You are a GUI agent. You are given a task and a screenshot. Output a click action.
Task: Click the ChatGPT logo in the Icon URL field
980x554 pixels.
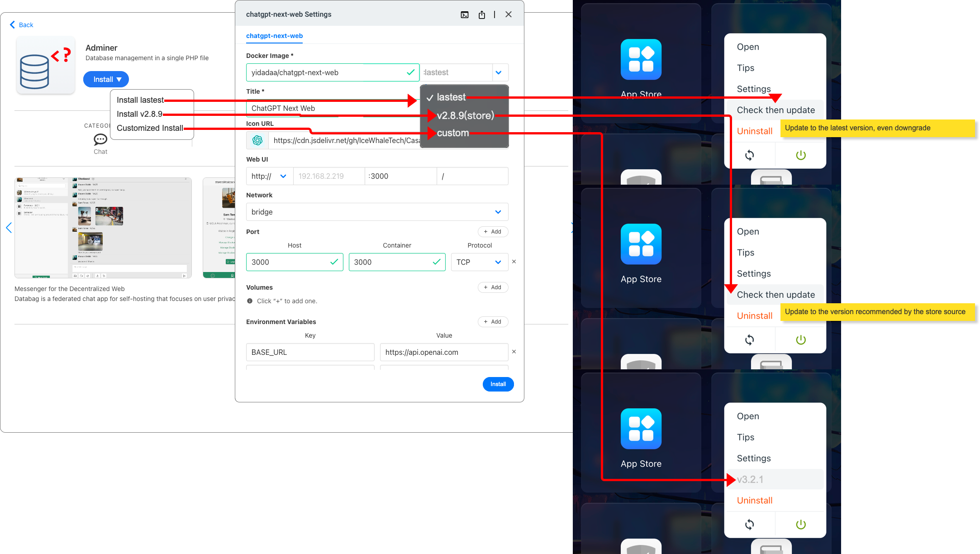point(257,140)
